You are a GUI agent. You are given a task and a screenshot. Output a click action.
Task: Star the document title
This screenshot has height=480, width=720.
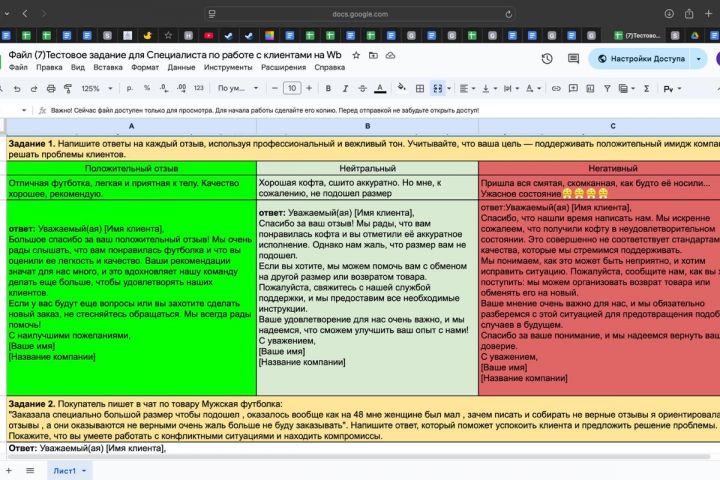coord(356,55)
